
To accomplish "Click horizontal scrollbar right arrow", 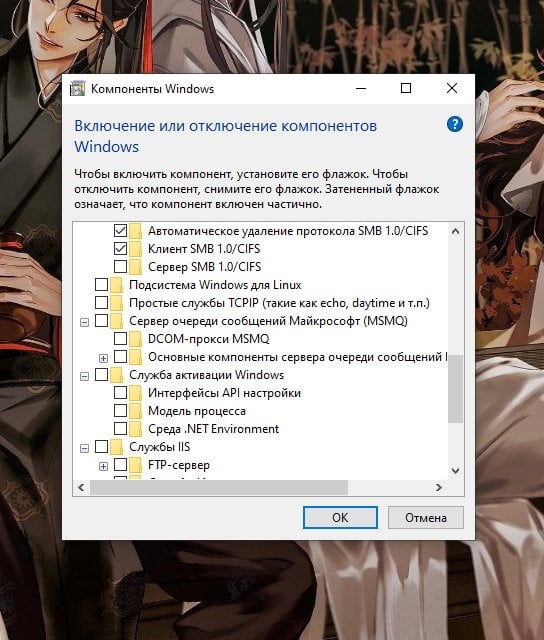I will pyautogui.click(x=439, y=487).
